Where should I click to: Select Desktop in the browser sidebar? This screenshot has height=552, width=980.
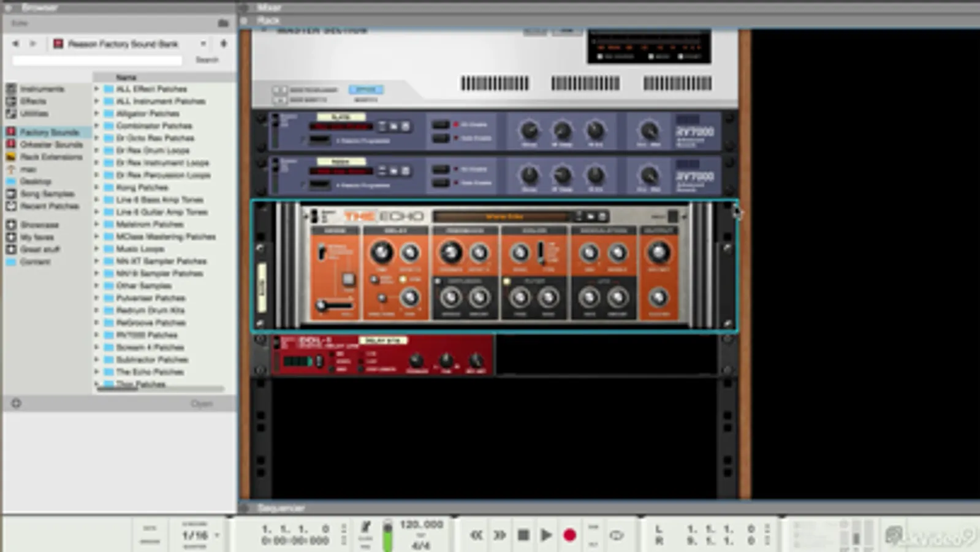click(29, 182)
